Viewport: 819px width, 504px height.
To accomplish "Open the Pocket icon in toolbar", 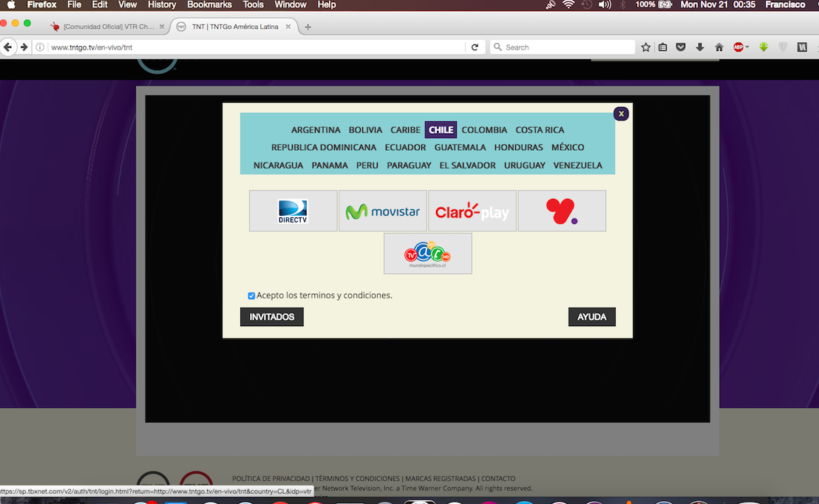I will click(681, 47).
